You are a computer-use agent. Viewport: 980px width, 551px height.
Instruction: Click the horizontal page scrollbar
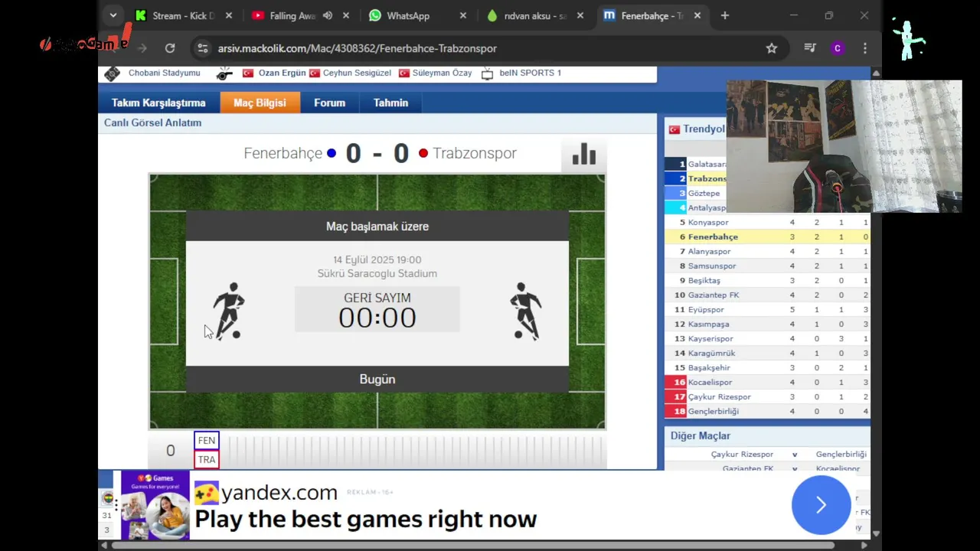tap(473, 546)
